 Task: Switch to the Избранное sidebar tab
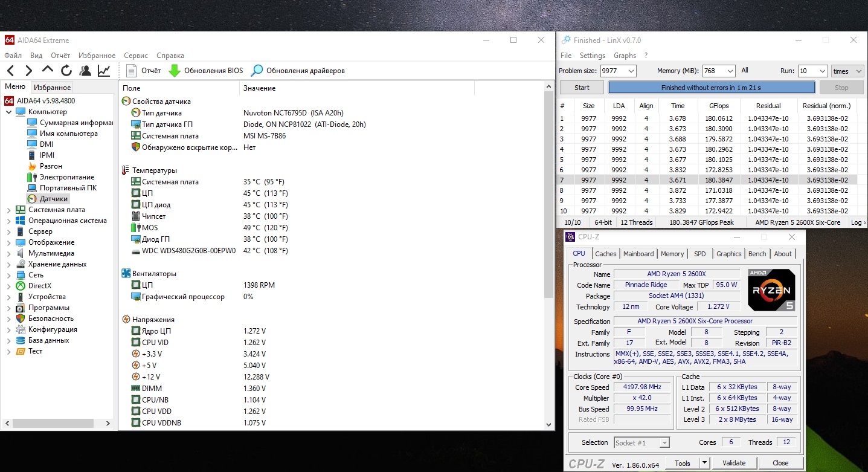click(52, 88)
